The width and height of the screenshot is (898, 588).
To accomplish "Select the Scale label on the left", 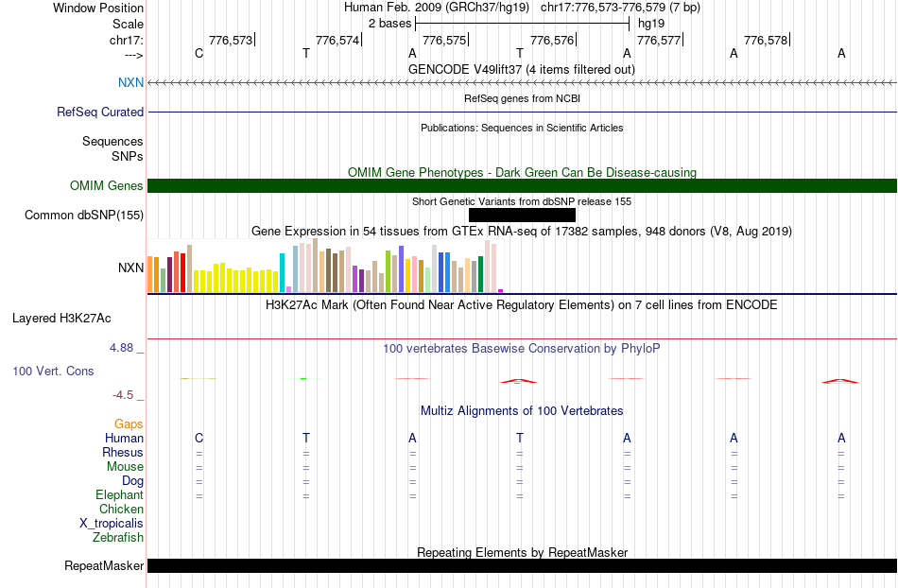I will 128,24.
